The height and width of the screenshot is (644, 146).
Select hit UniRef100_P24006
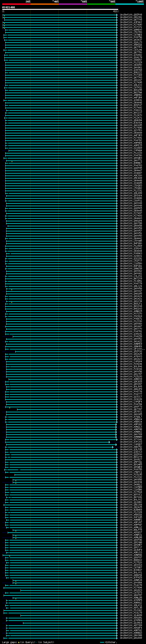(x=131, y=369)
